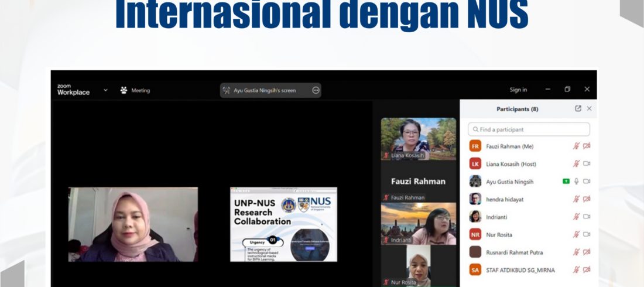
Task: Click Nur Rosita's muted microphone icon in list
Action: point(576,234)
